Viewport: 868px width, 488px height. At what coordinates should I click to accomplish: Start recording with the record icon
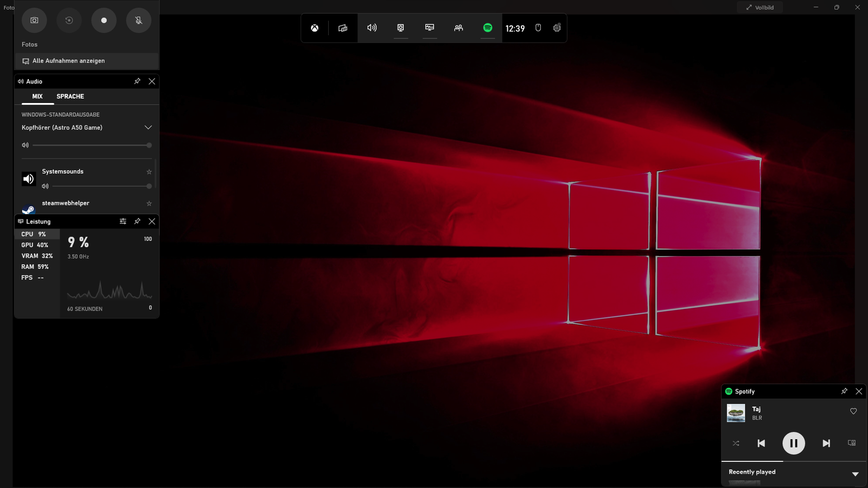(x=104, y=20)
